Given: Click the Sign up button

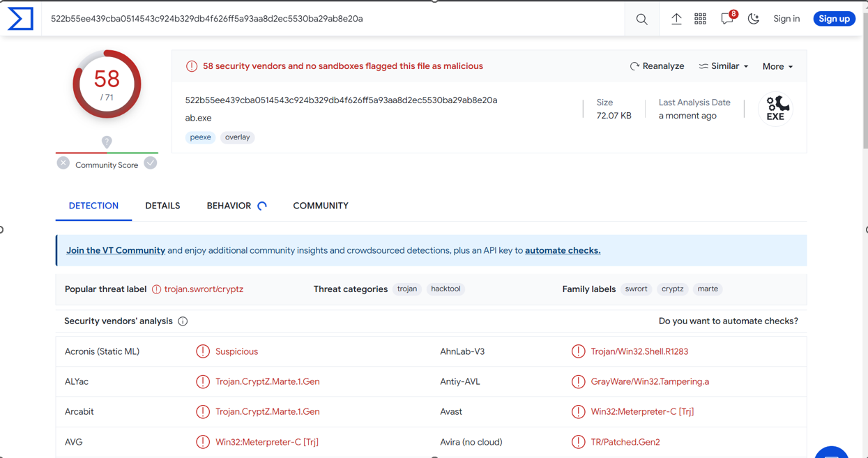Looking at the screenshot, I should (x=834, y=19).
